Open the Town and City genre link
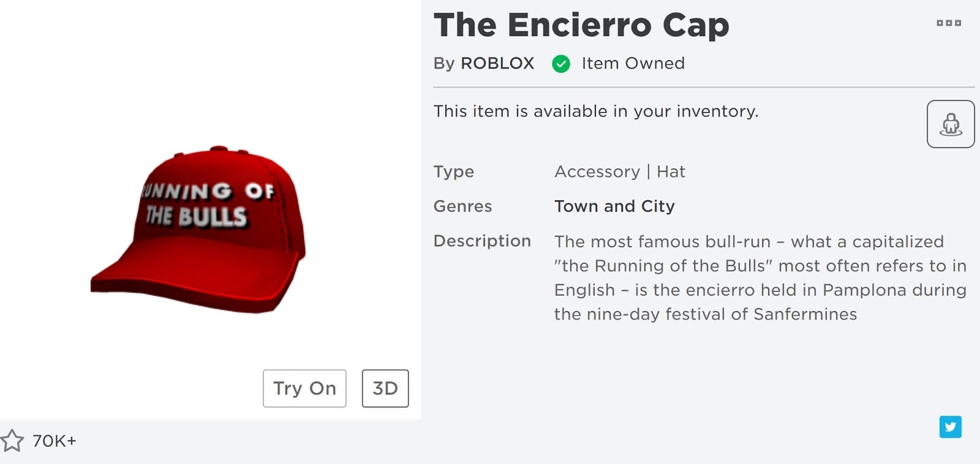The height and width of the screenshot is (464, 980). pos(614,206)
